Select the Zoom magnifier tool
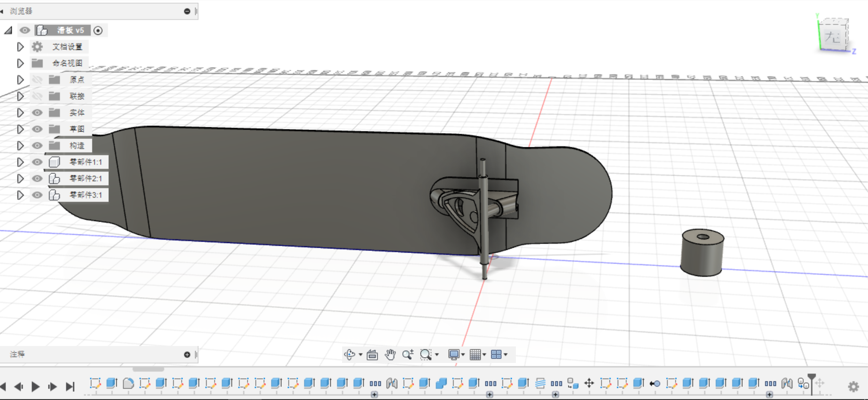 (408, 355)
